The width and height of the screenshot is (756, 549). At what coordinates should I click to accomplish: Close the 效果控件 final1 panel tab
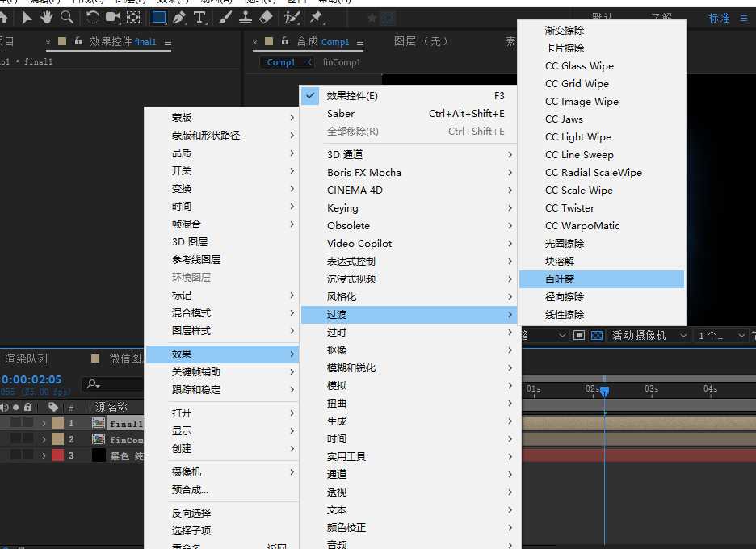(x=48, y=43)
